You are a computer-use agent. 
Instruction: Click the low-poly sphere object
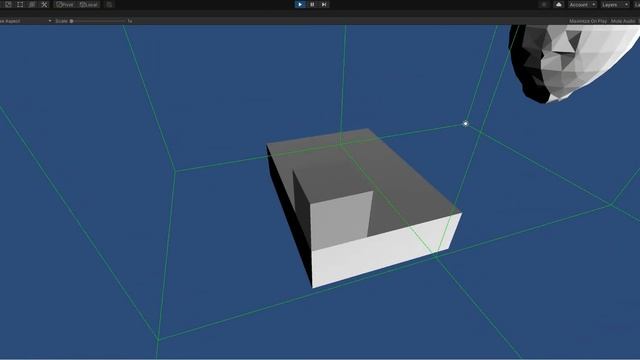(571, 61)
